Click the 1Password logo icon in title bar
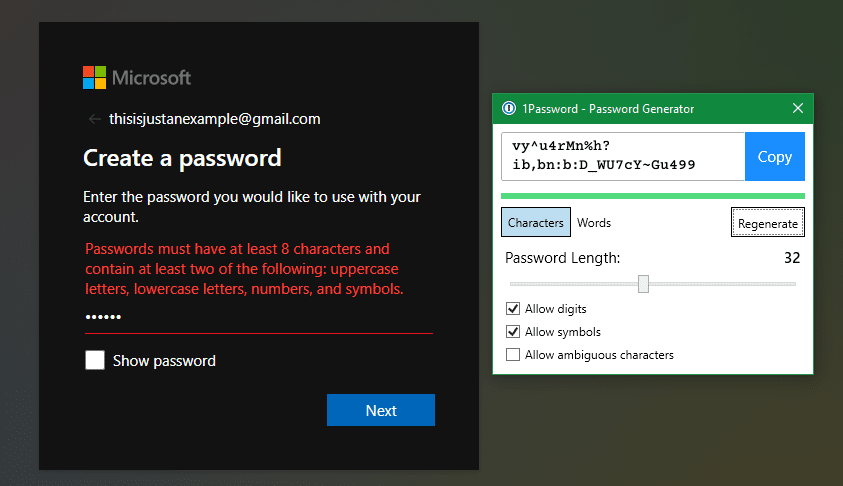The width and height of the screenshot is (843, 486). pyautogui.click(x=509, y=109)
